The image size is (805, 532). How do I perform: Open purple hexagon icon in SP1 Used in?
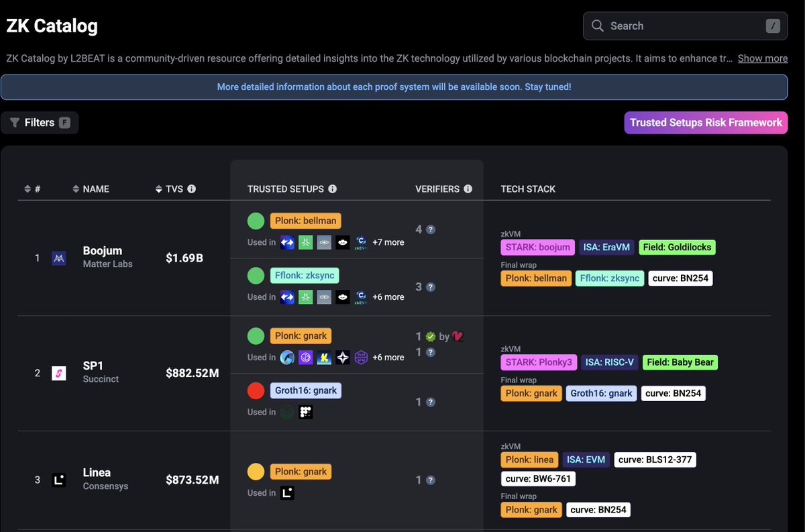pos(361,357)
